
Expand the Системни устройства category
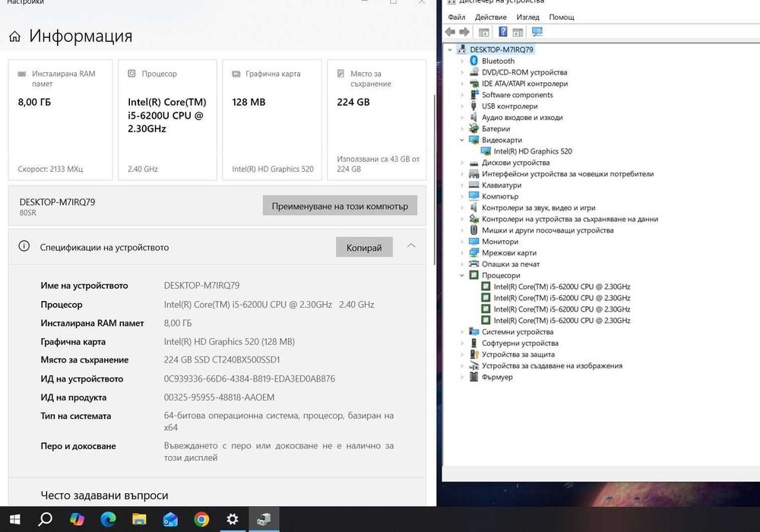[462, 331]
